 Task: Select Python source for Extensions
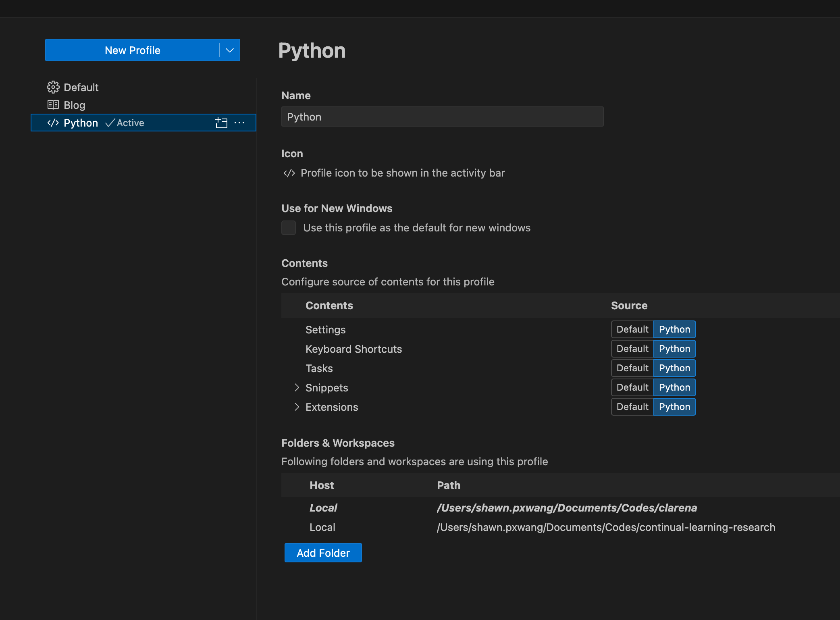coord(674,407)
